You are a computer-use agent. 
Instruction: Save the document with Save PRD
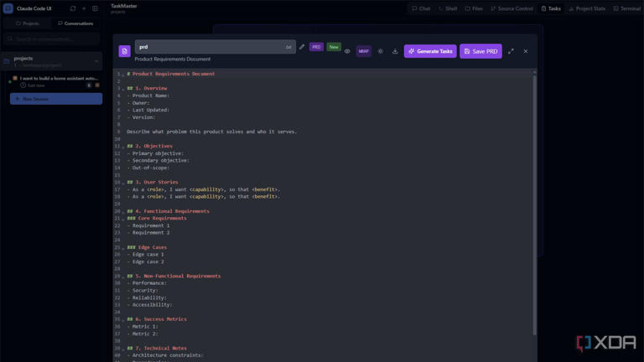click(480, 51)
